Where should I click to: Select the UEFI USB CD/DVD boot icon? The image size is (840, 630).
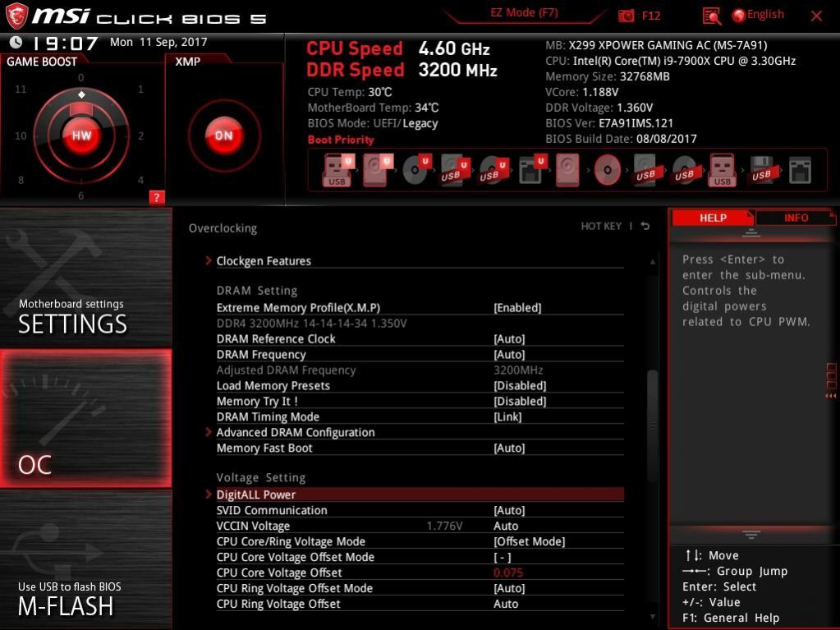pos(493,170)
